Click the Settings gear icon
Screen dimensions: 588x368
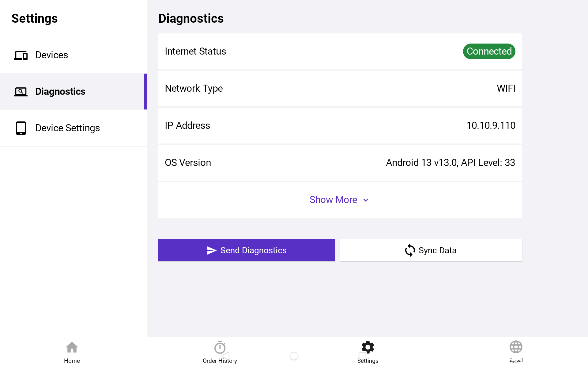[x=368, y=347]
